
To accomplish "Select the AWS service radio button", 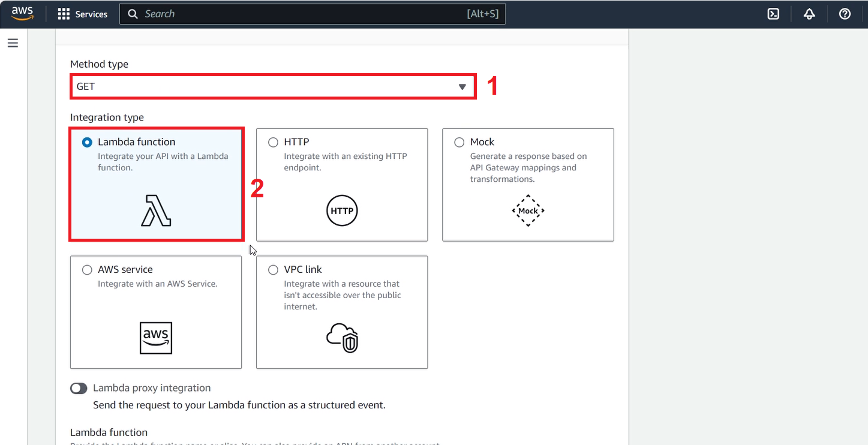I will point(87,269).
